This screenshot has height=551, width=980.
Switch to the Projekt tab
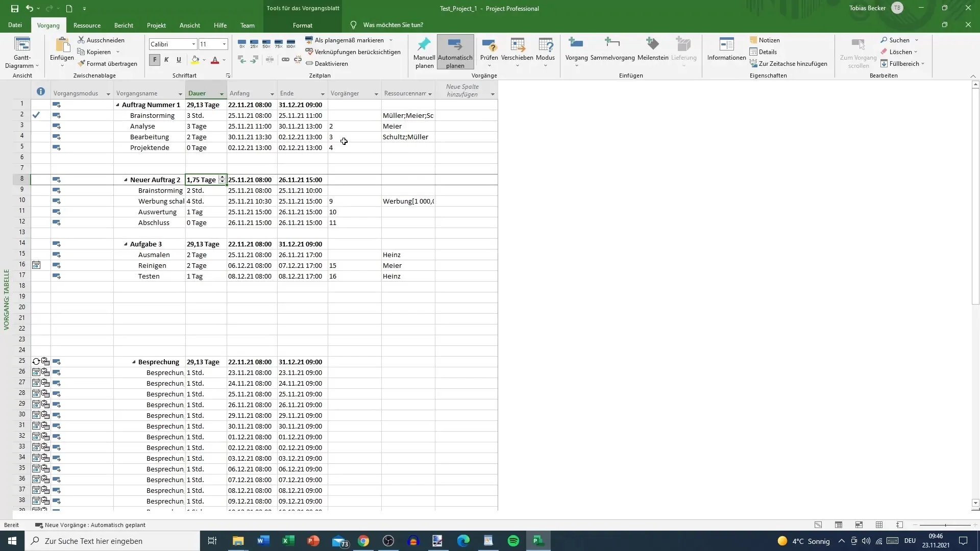coord(156,25)
